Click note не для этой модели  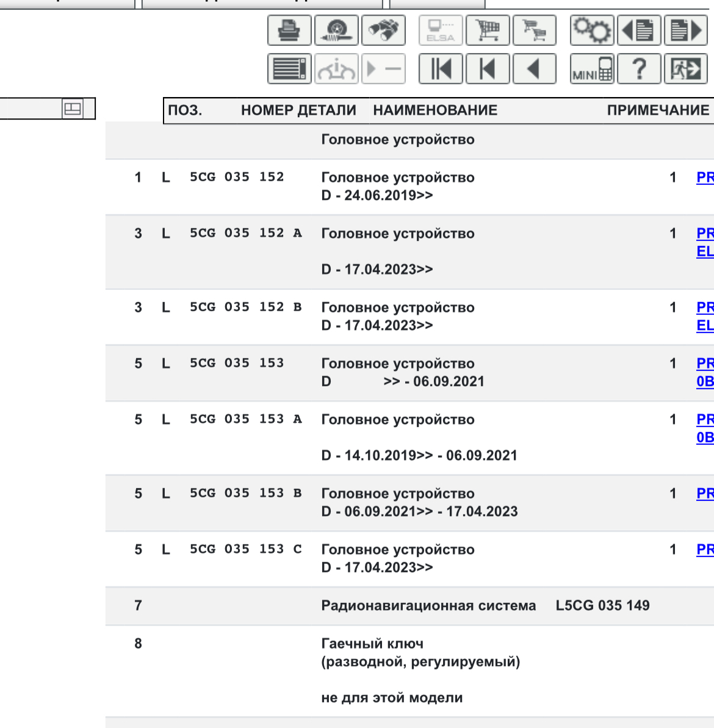coord(392,698)
